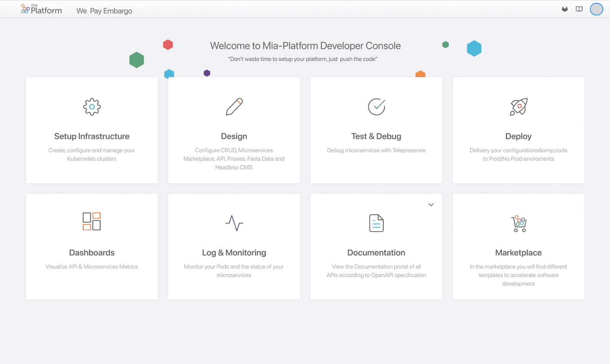Screen dimensions: 610x364
Task: Open the Design section card
Action: coord(234,130)
